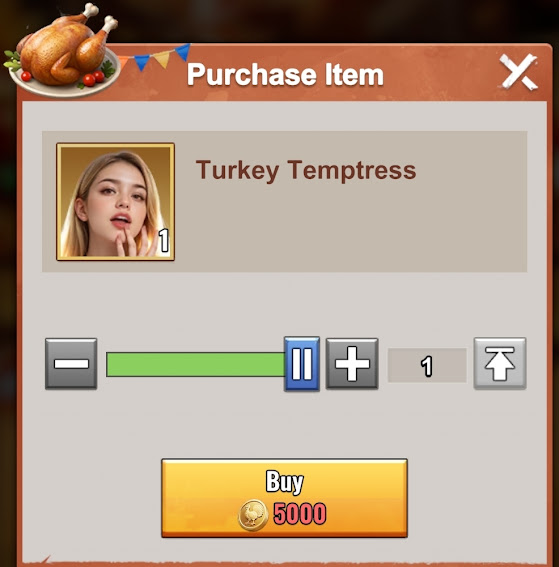
Task: Click the count badge on the thumbnail
Action: click(164, 241)
